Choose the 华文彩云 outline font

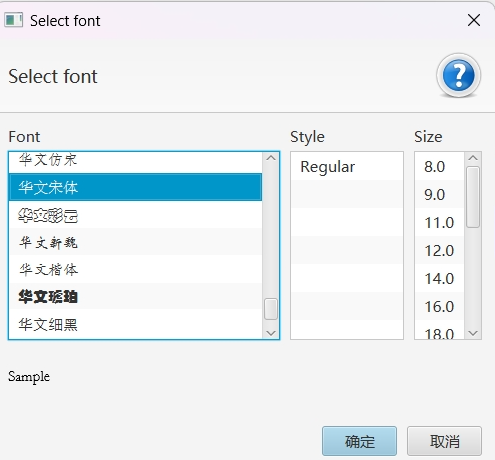[135, 215]
